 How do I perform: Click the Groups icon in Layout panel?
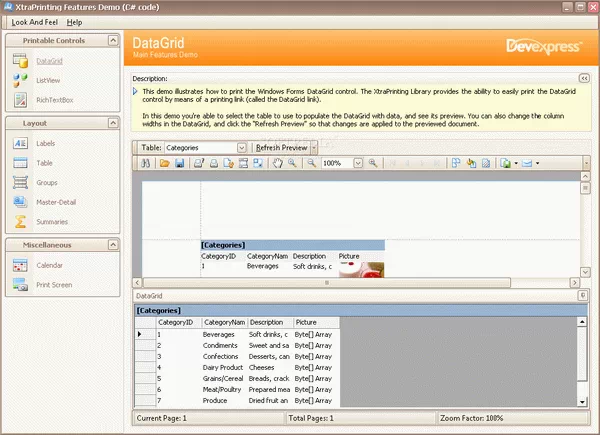click(20, 182)
